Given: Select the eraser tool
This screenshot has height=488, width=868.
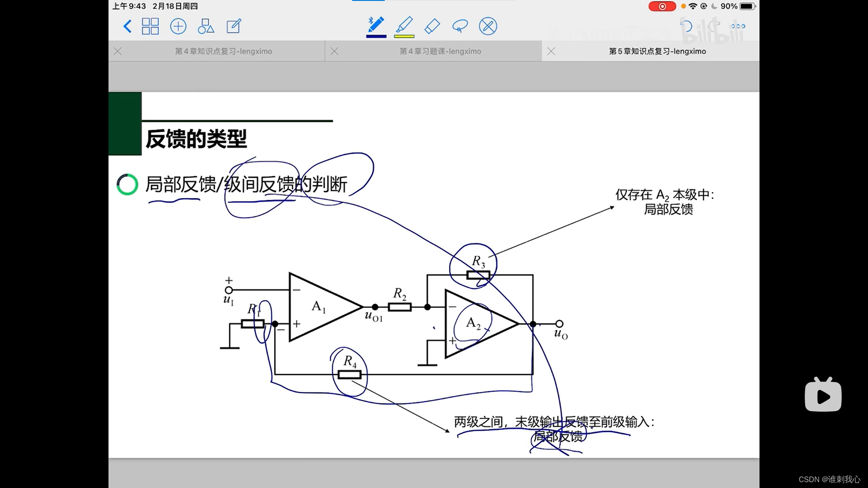Looking at the screenshot, I should click(432, 26).
